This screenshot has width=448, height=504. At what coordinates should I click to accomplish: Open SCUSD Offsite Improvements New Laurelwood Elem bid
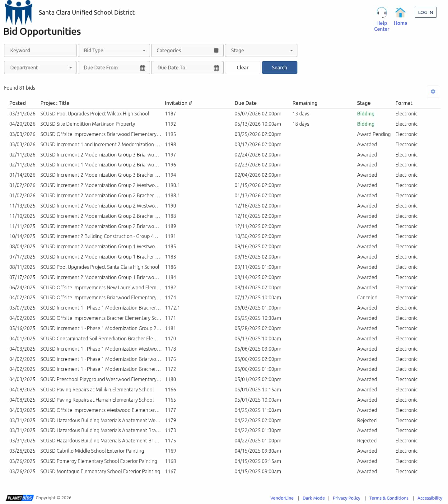(x=101, y=287)
